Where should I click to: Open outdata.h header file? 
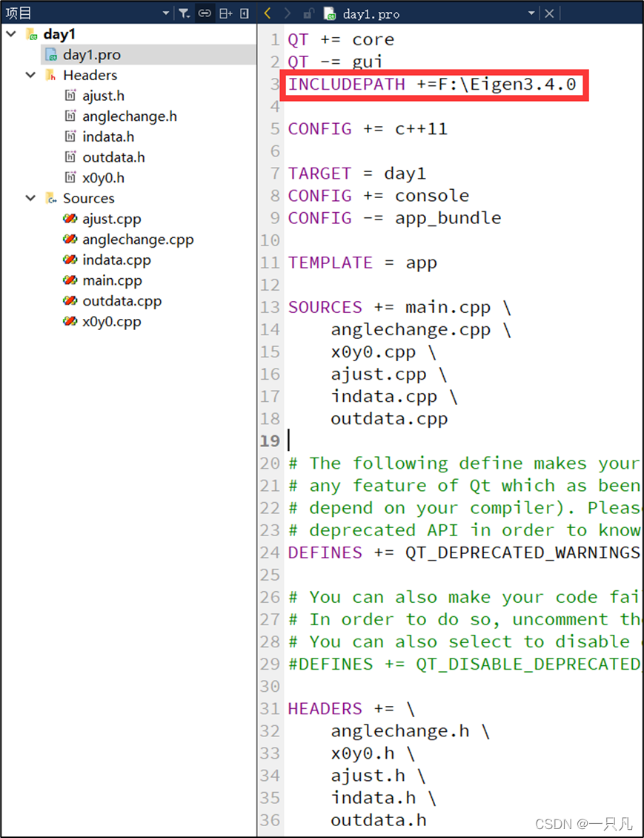113,157
